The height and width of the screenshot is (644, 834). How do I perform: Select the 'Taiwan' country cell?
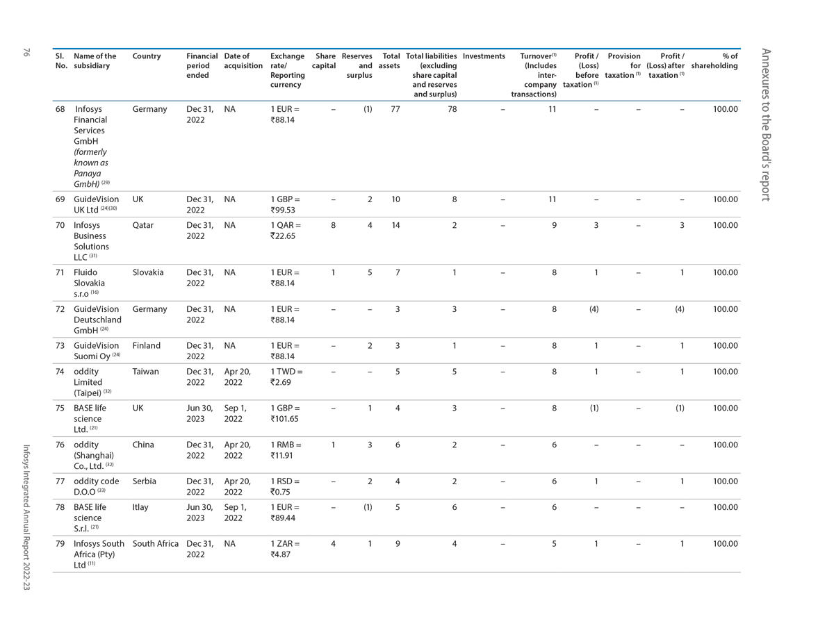pos(146,372)
